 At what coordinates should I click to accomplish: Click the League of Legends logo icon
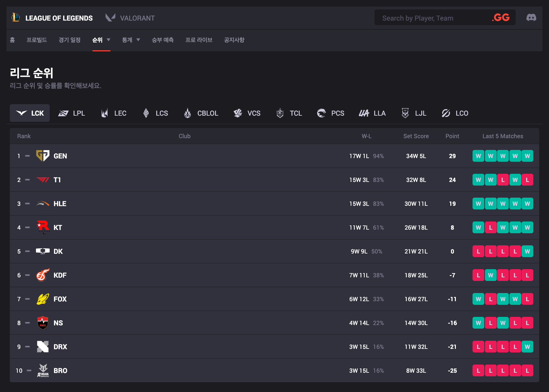point(16,17)
